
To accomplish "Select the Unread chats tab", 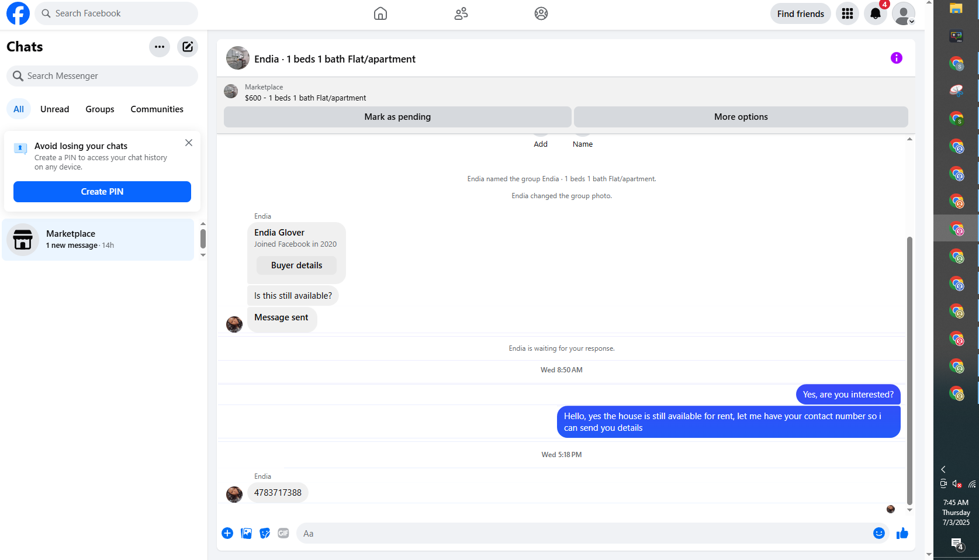I will 55,109.
